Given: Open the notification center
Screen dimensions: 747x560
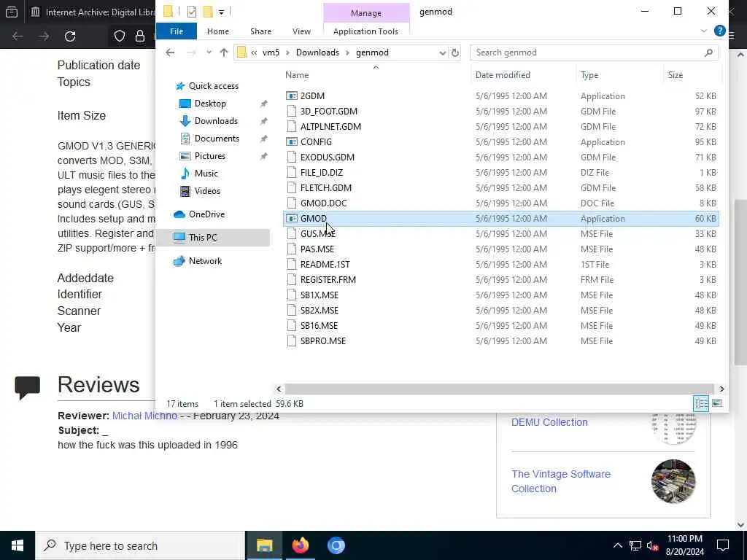Looking at the screenshot, I should (x=723, y=545).
